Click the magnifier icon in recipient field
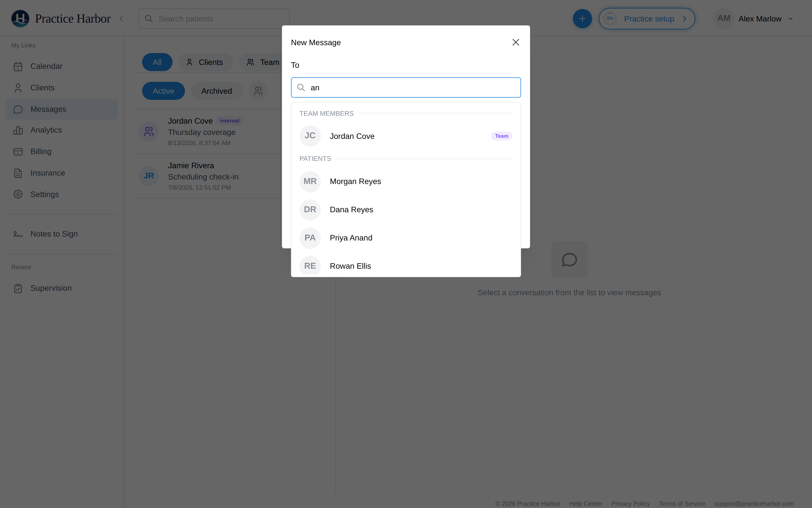The height and width of the screenshot is (508, 812). click(x=301, y=88)
